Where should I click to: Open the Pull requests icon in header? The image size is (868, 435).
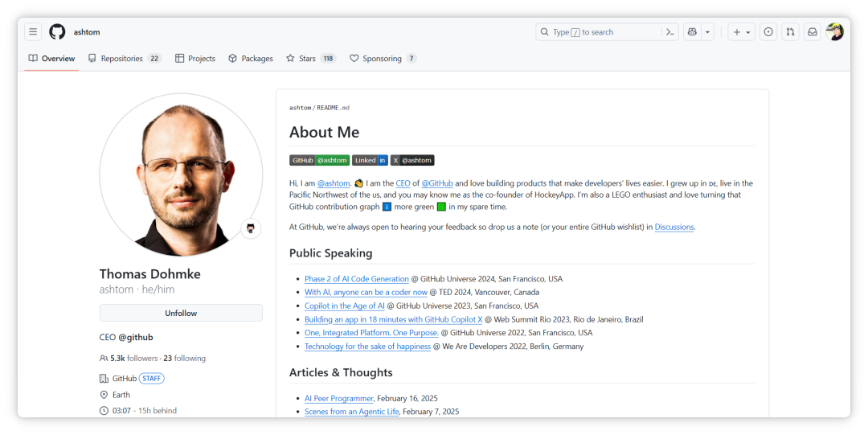coord(791,32)
